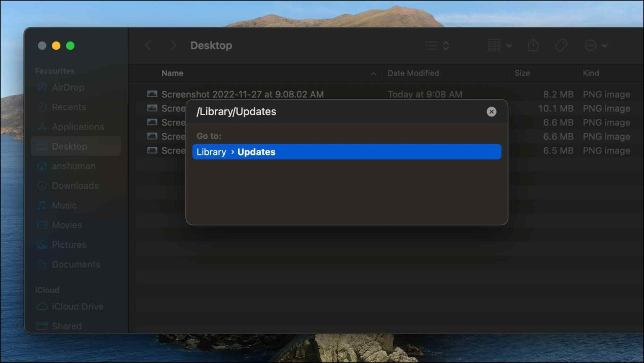Click the Tags toolbar icon
The width and height of the screenshot is (644, 363).
(x=561, y=45)
